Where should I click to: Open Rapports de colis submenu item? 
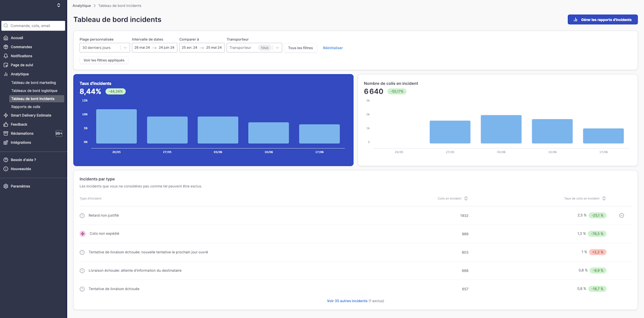click(26, 107)
